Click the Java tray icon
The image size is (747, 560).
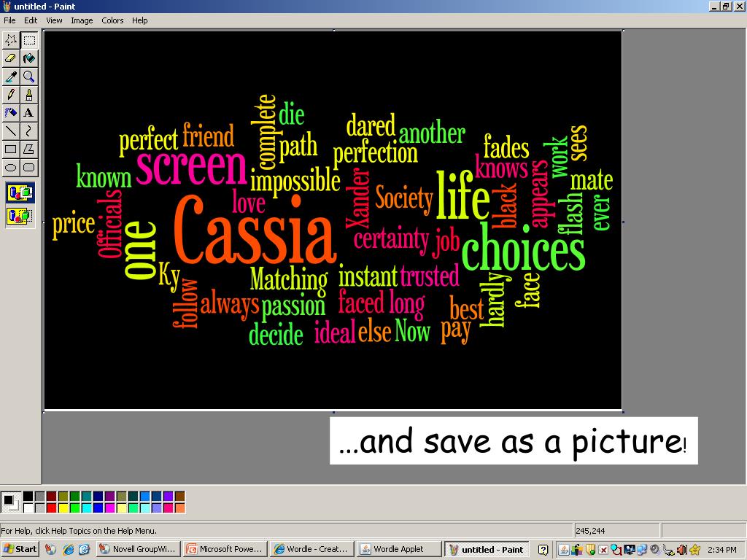[x=564, y=550]
